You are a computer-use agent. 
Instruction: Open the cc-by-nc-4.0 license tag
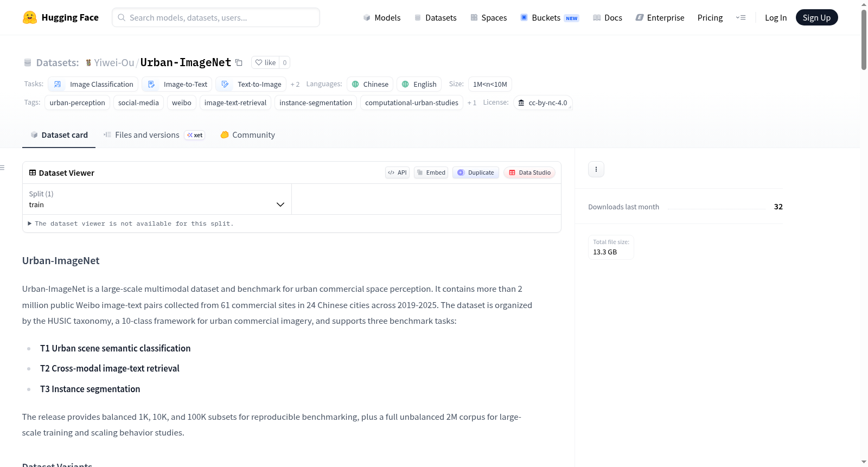click(x=542, y=103)
